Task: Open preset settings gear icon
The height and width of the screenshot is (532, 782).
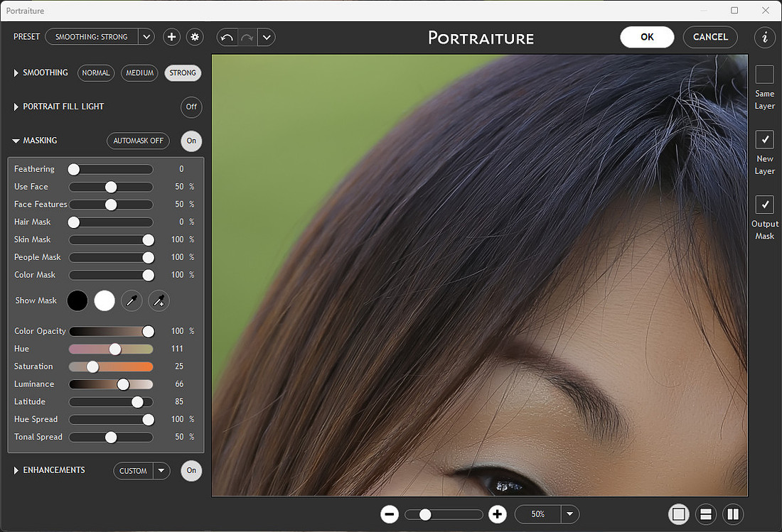Action: pyautogui.click(x=195, y=37)
